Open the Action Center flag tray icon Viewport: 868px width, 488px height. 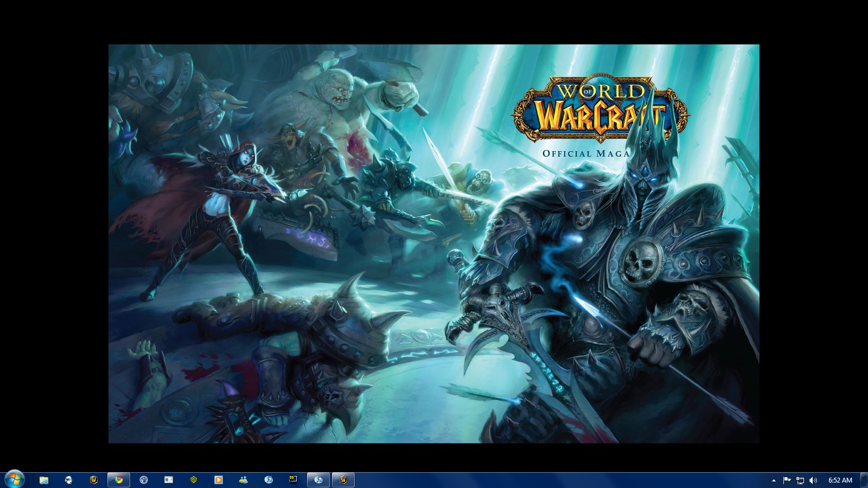[x=787, y=480]
